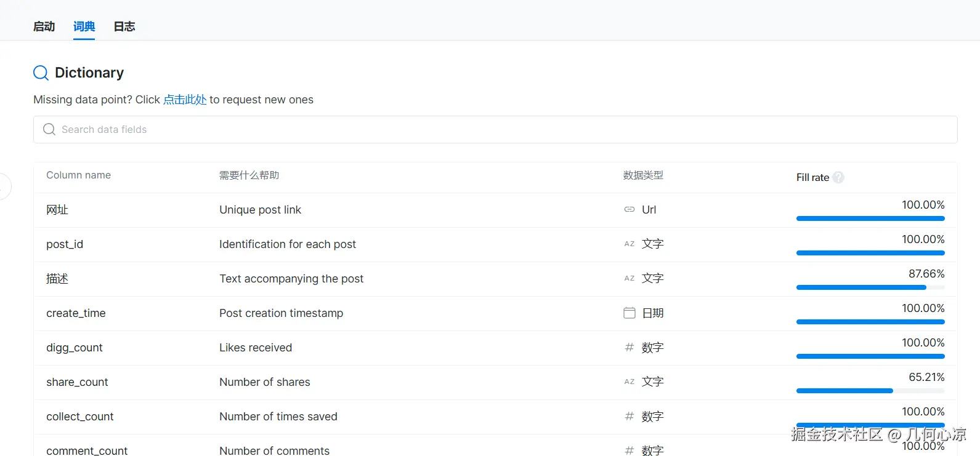Screen dimensions: 980x456
Task: Select the 词典 tab
Action: [84, 26]
